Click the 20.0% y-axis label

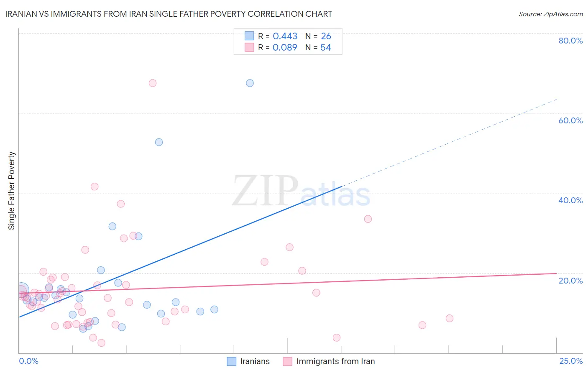pos(570,280)
